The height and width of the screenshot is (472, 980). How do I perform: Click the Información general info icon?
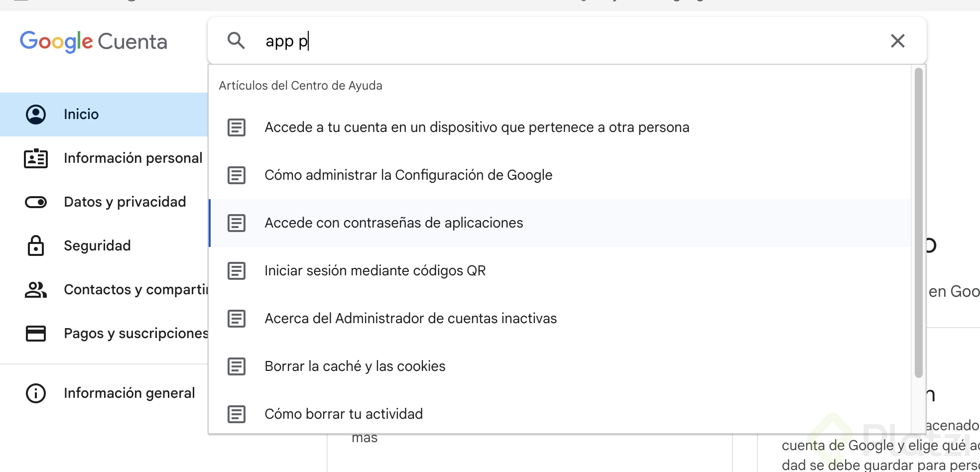pos(36,393)
